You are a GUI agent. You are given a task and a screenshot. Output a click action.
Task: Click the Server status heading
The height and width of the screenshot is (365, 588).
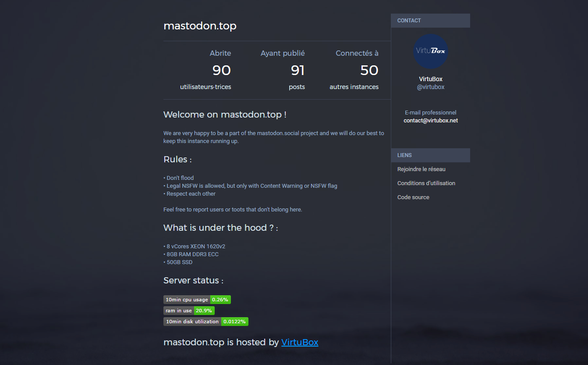(193, 281)
